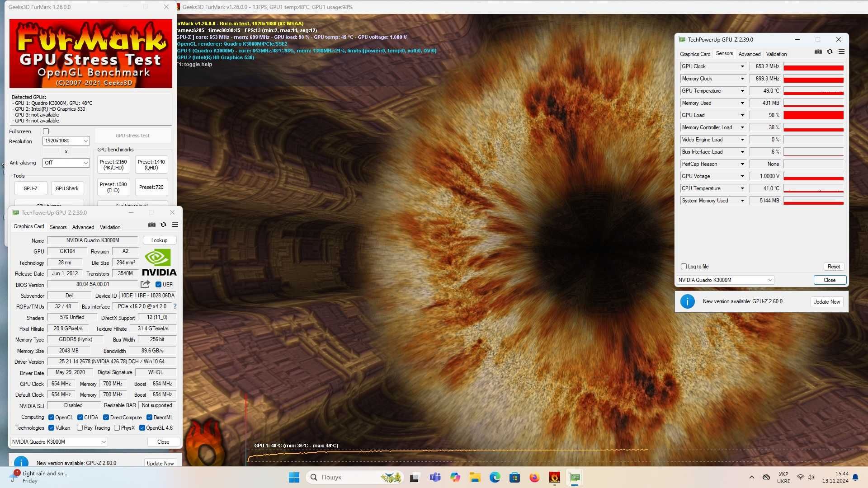
Task: Switch to Graphics Card tab in right GPU-Z
Action: pos(695,54)
